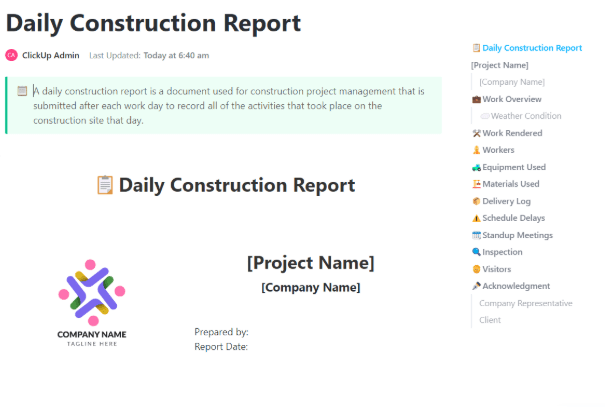Click the Report Date: line
The width and height of the screenshot is (606, 411).
[221, 347]
